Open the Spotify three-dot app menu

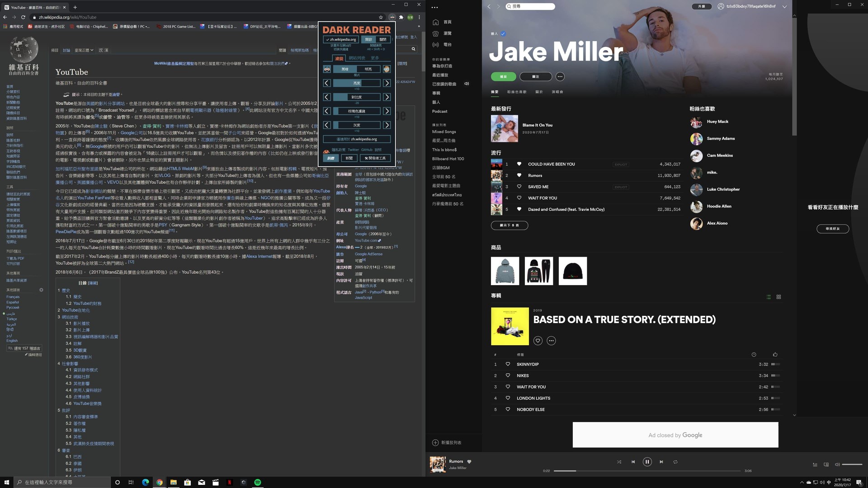point(434,7)
